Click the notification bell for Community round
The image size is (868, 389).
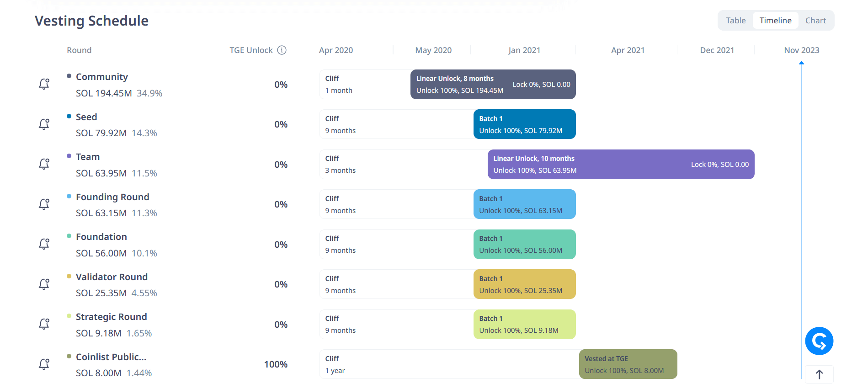coord(43,84)
